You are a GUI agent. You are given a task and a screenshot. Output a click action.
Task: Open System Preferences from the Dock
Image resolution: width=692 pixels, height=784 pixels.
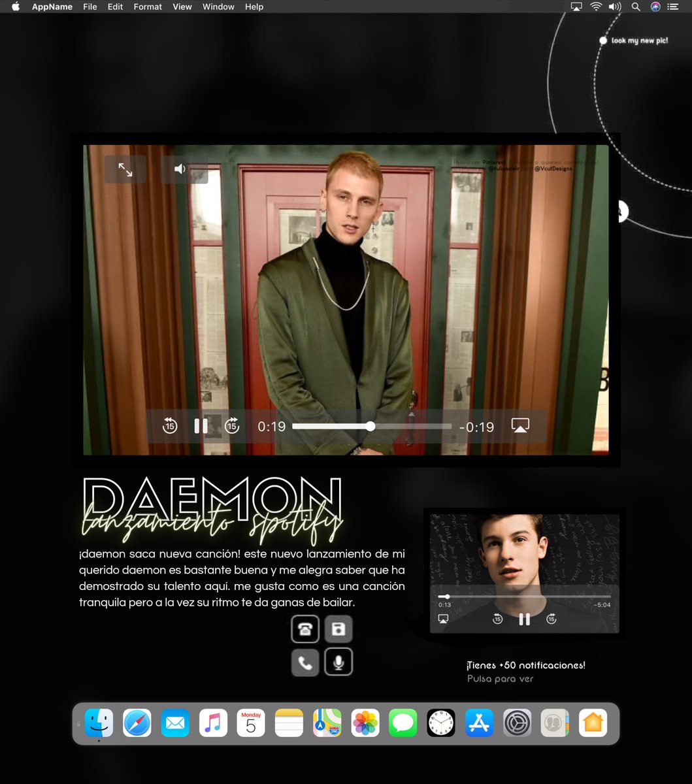point(517,723)
